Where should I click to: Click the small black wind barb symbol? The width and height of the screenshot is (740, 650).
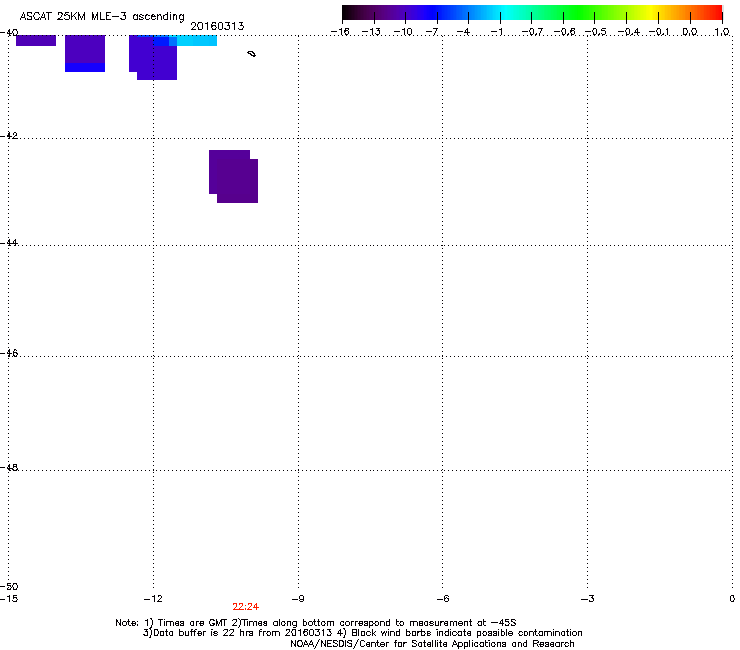point(252,54)
